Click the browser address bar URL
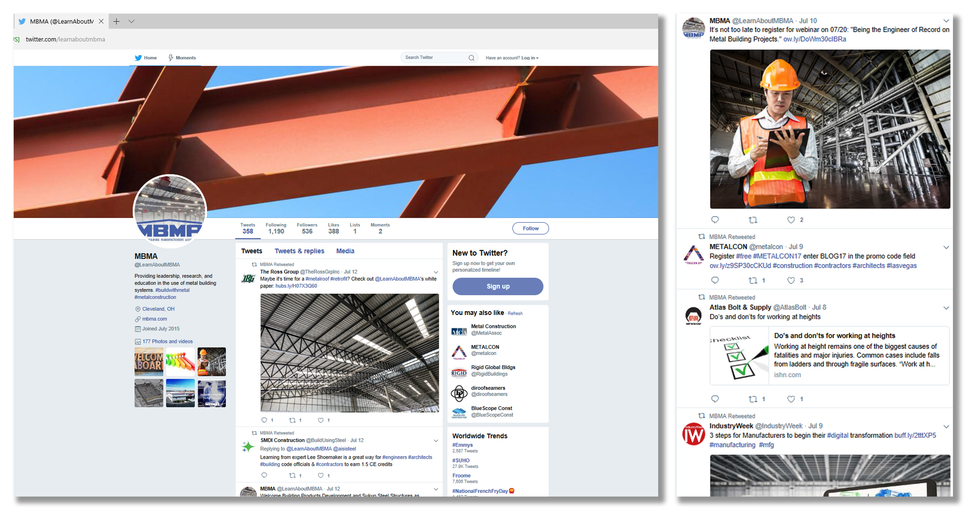Viewport: 980px width, 522px height. pyautogui.click(x=65, y=39)
